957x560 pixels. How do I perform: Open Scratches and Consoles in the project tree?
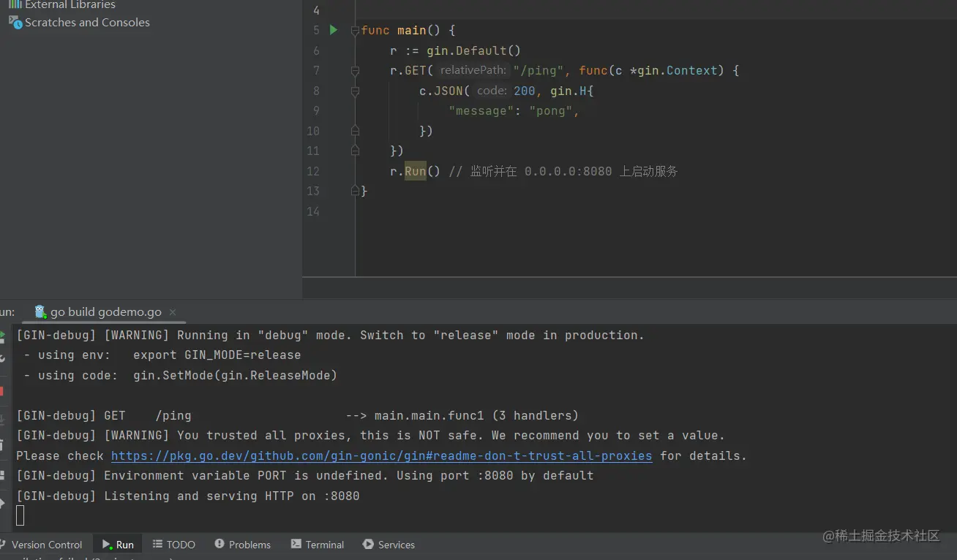(x=79, y=23)
